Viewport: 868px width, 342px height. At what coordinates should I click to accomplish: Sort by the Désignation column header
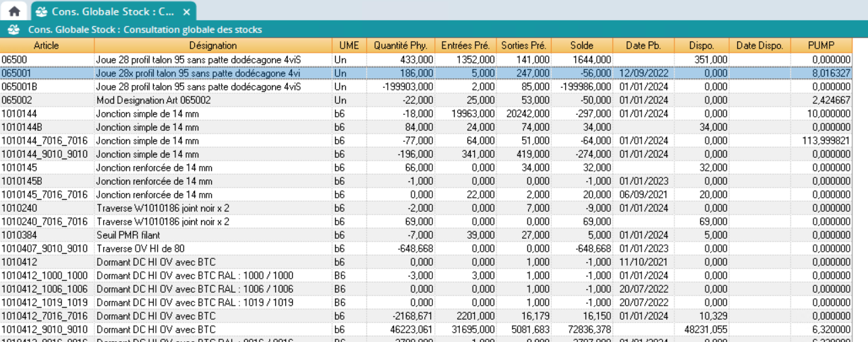pos(212,45)
